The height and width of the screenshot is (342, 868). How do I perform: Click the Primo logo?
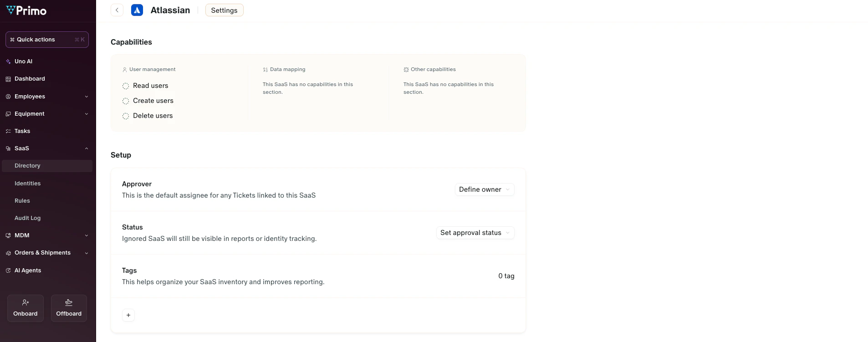[26, 10]
